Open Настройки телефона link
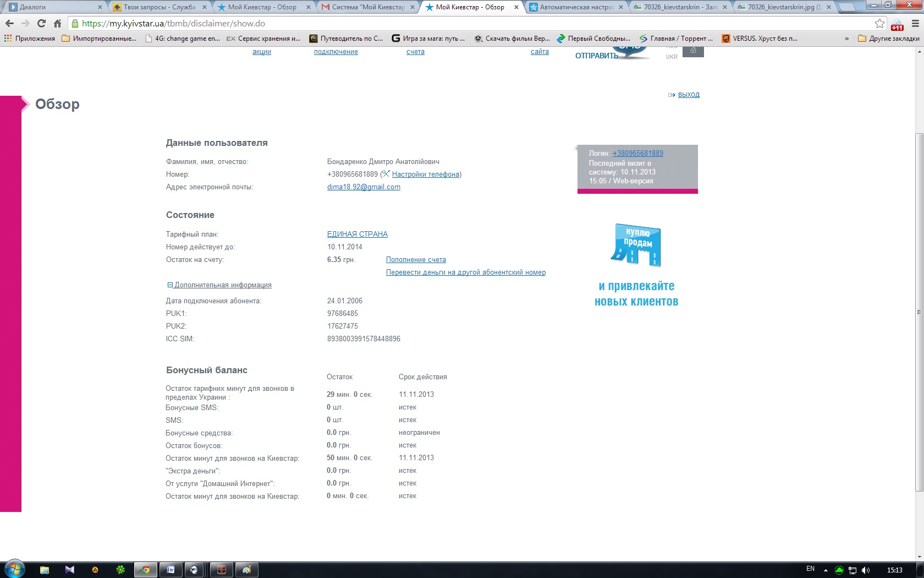The width and height of the screenshot is (924, 578). point(426,174)
